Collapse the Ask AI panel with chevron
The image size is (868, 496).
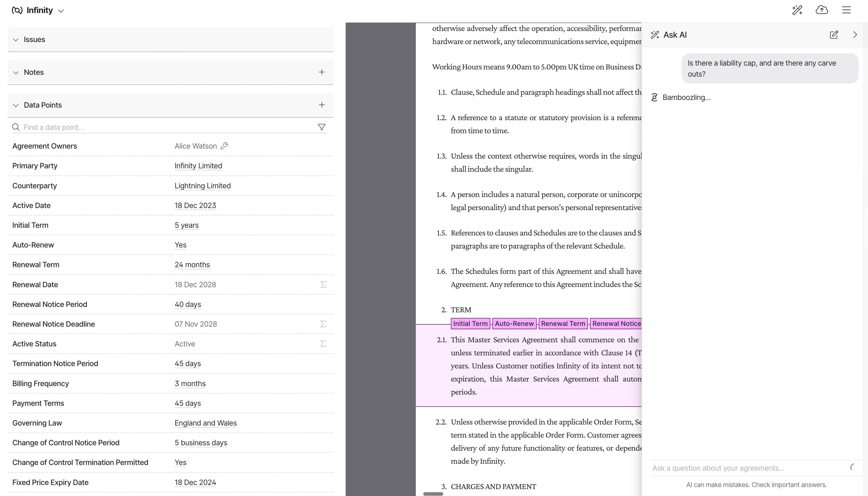(x=855, y=35)
